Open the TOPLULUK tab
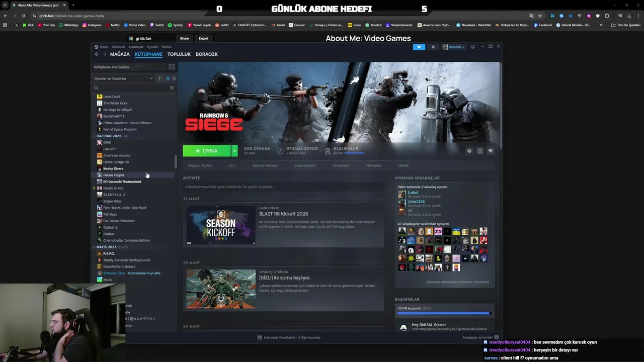 179,54
